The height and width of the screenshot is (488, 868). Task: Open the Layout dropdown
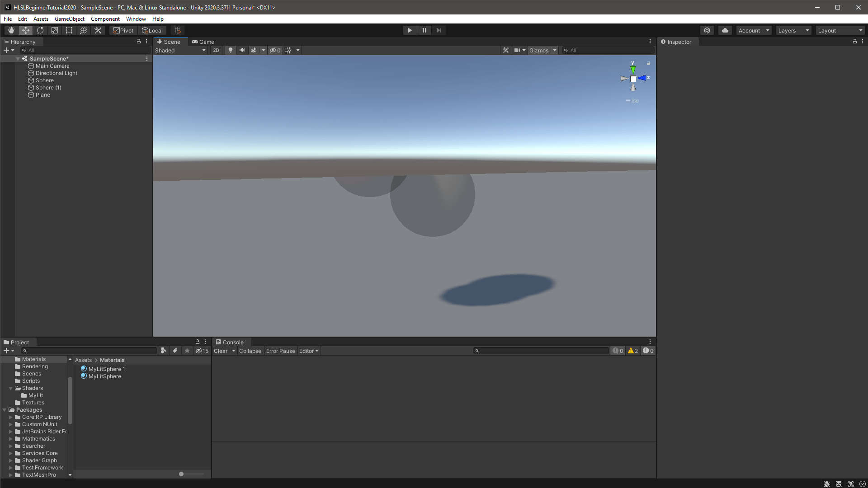click(840, 30)
